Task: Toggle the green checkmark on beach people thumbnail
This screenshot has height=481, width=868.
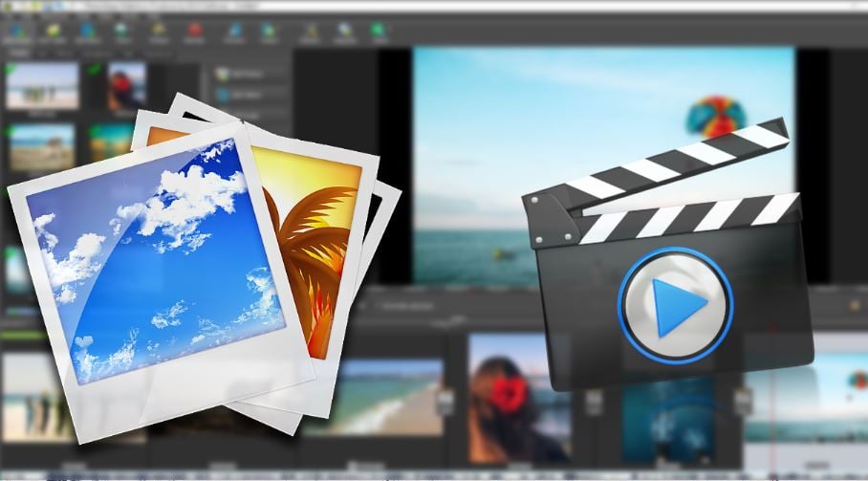Action: [10, 69]
